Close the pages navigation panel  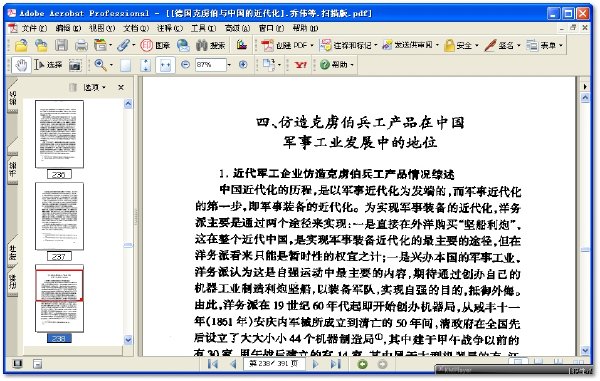pos(121,88)
